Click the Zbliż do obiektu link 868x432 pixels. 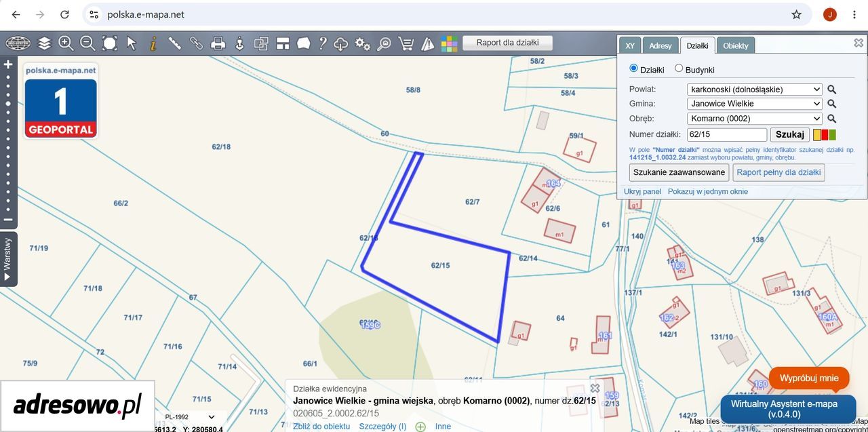tap(321, 427)
